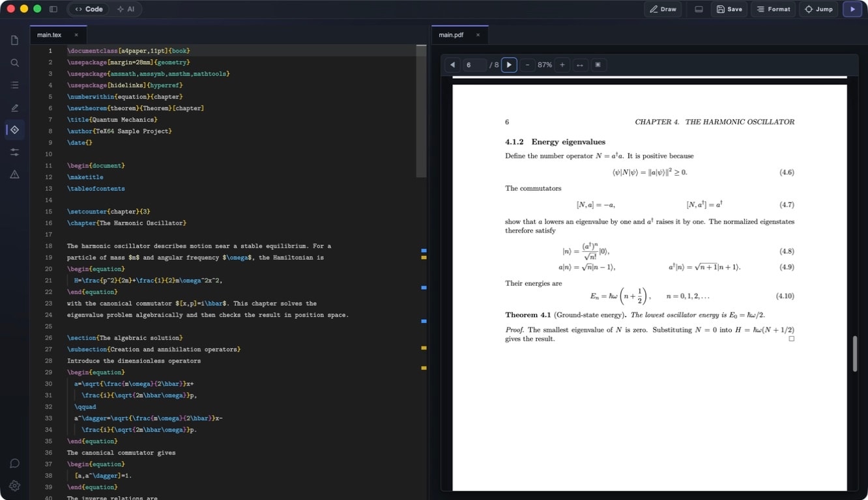
Task: Close the main.tex tab
Action: (x=76, y=35)
